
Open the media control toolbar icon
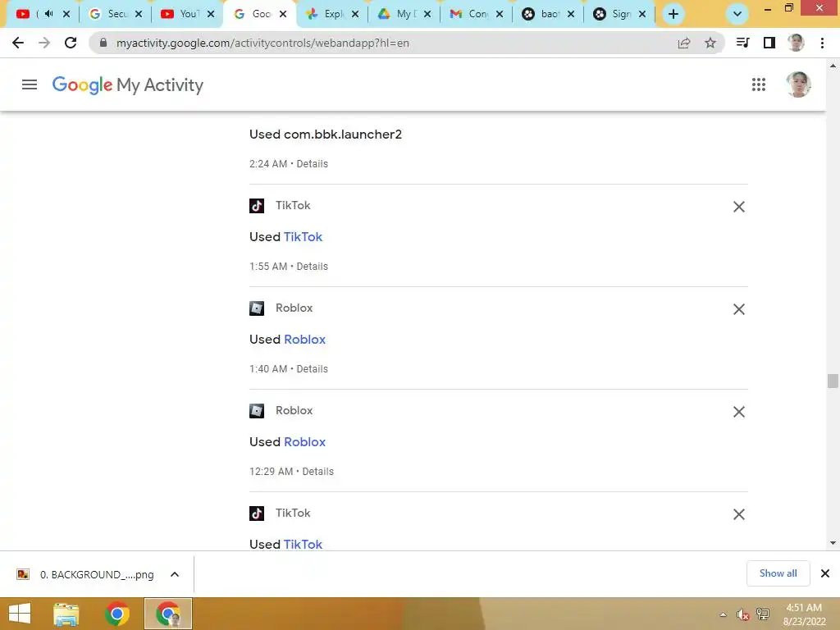[x=742, y=43]
